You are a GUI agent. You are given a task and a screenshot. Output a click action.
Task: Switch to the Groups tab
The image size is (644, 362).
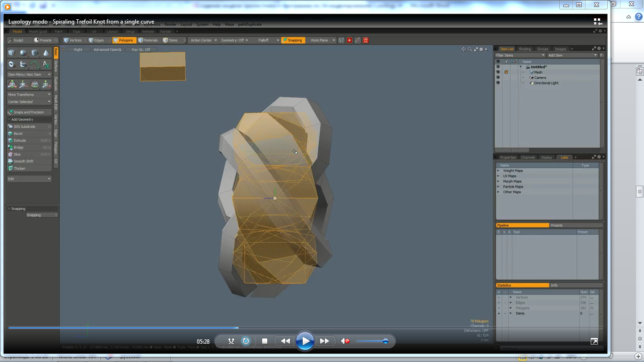pos(543,49)
